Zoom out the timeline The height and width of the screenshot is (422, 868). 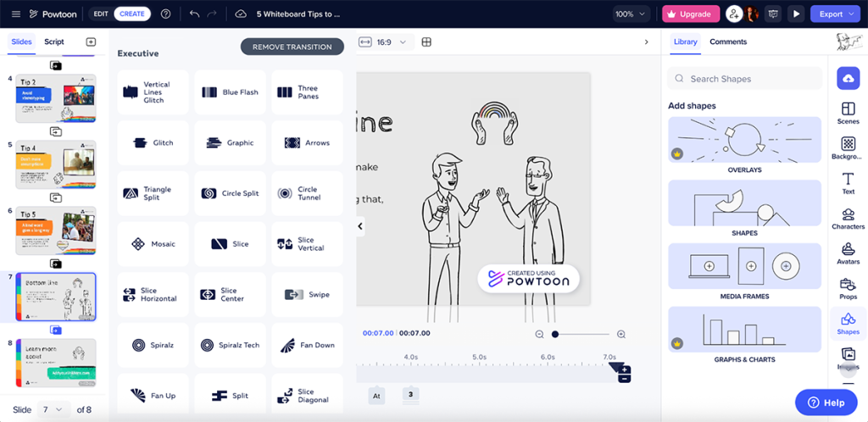tap(539, 334)
